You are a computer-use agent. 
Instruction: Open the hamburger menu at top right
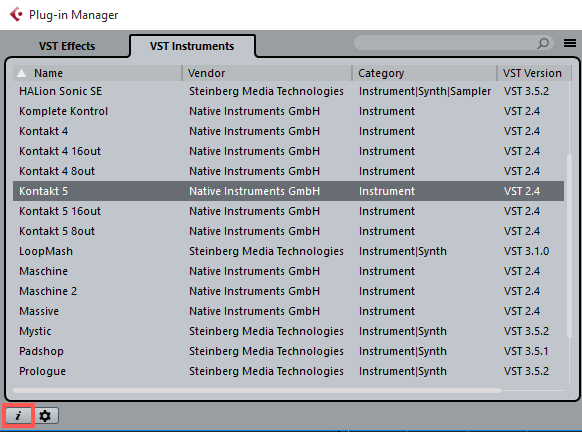tap(570, 43)
